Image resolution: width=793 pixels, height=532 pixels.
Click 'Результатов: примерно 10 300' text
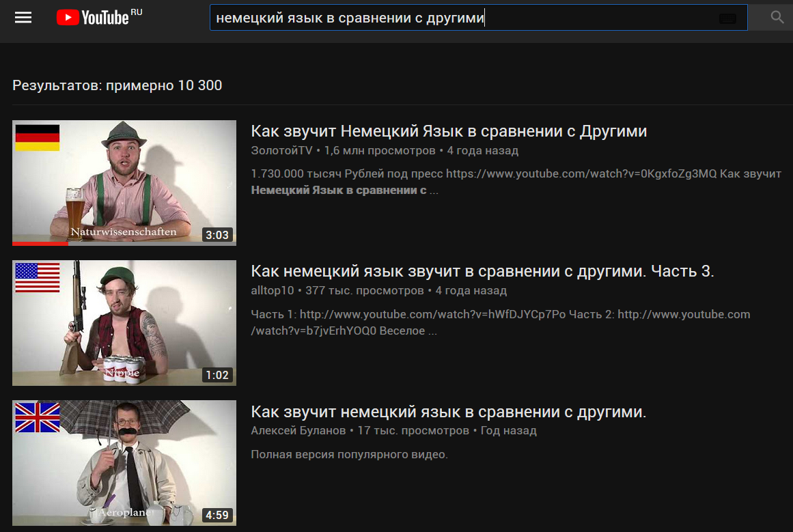(117, 85)
